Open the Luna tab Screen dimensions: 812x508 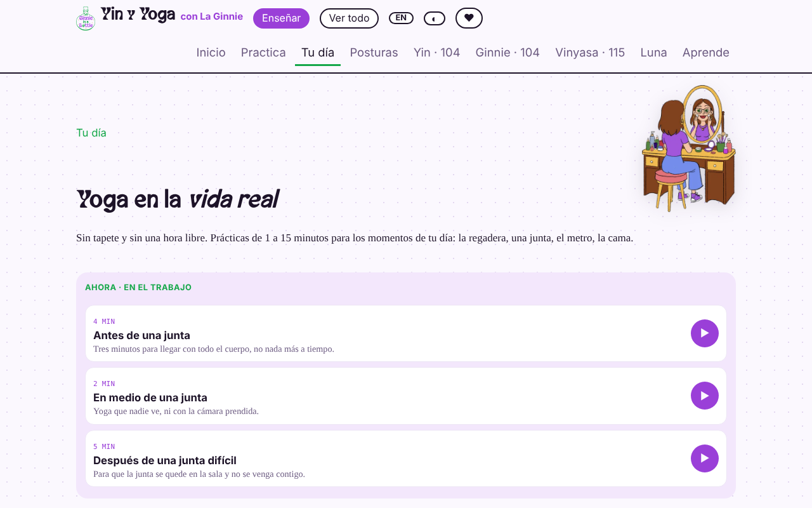653,53
